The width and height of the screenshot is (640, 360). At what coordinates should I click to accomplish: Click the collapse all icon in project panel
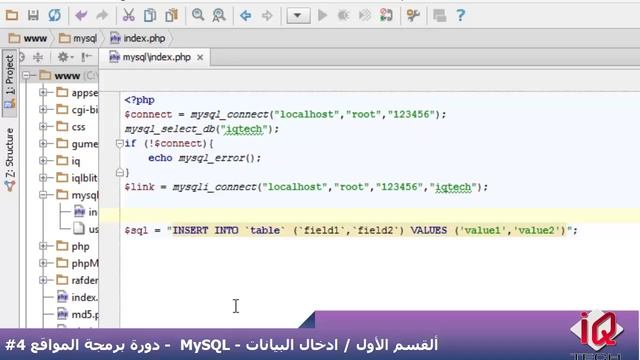38,57
